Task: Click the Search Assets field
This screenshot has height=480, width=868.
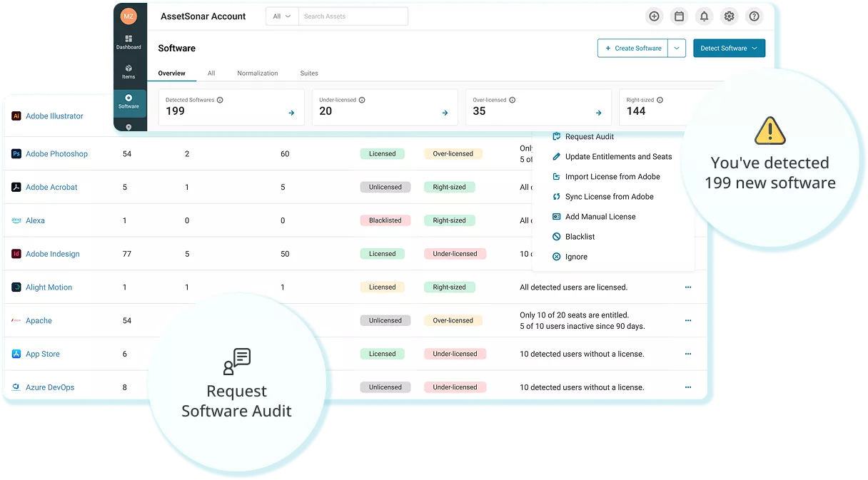Action: [353, 16]
